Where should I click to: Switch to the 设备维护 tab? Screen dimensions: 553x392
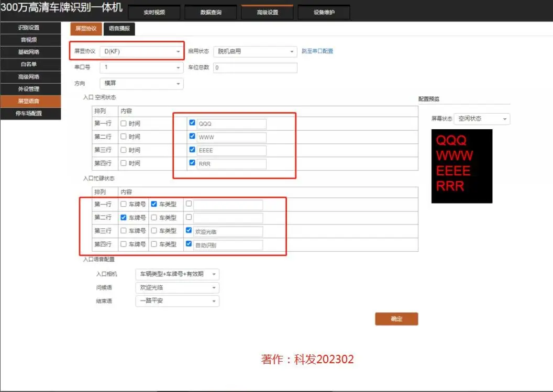tap(324, 12)
